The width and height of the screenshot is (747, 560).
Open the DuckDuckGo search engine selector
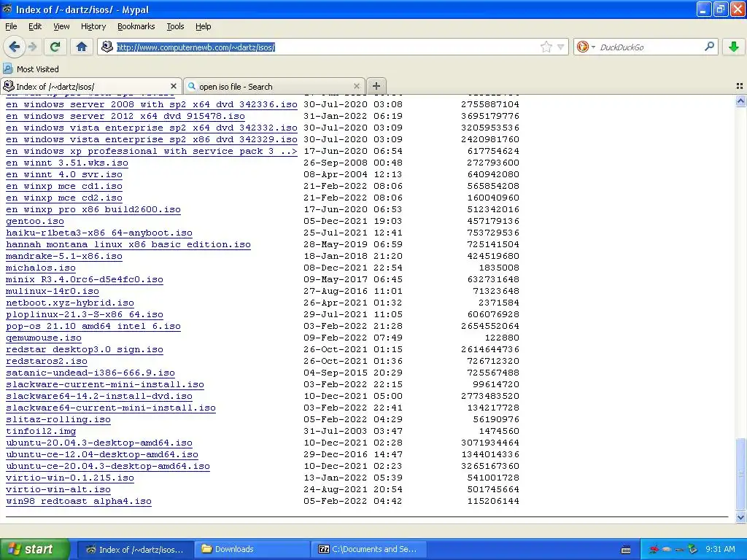pyautogui.click(x=586, y=47)
